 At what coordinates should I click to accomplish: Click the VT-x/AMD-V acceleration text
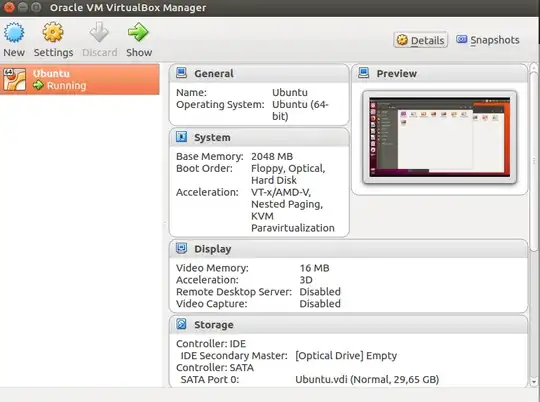[x=281, y=192]
